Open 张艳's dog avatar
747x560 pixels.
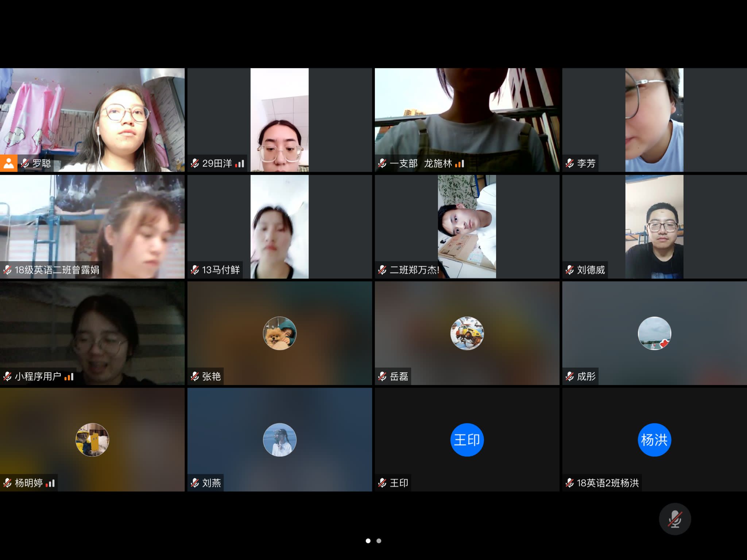coord(280,333)
